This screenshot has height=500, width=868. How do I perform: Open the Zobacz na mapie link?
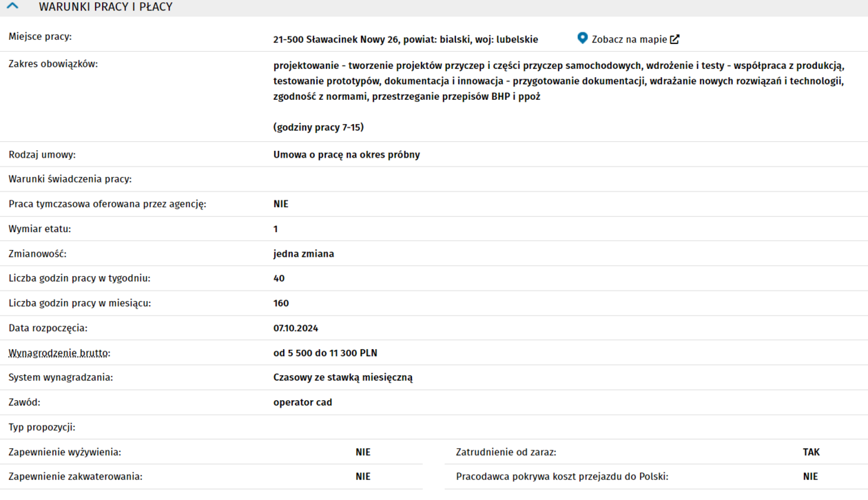(629, 39)
